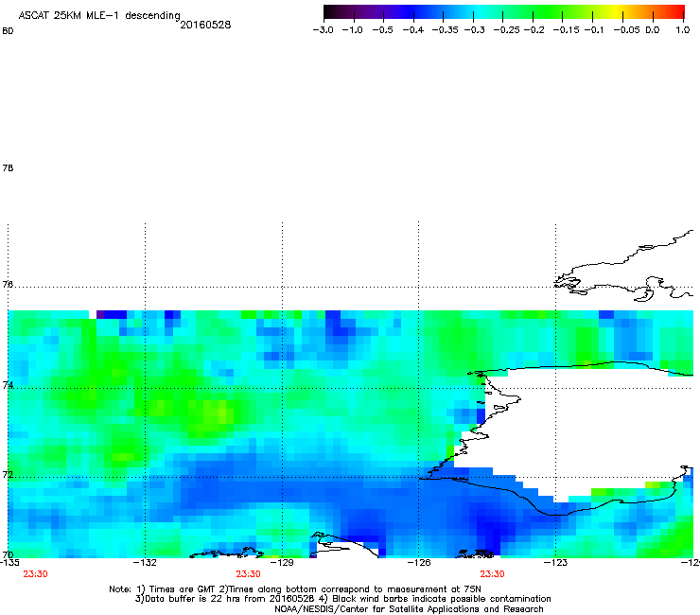The height and width of the screenshot is (615, 700).
Task: Click the note line starting 'Note: 1) Times are GMT'
Action: pos(295,589)
